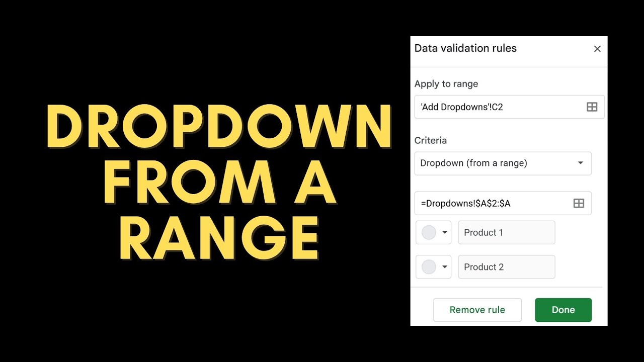Click the yellow 'RANGE' headline word
This screenshot has height=362, width=644.
(x=219, y=238)
